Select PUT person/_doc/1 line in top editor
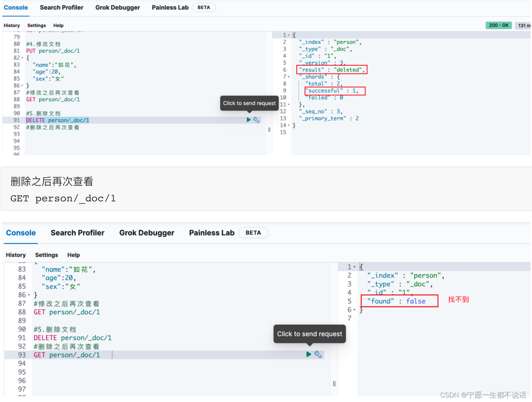Screen dimensions: 532x402 53,51
